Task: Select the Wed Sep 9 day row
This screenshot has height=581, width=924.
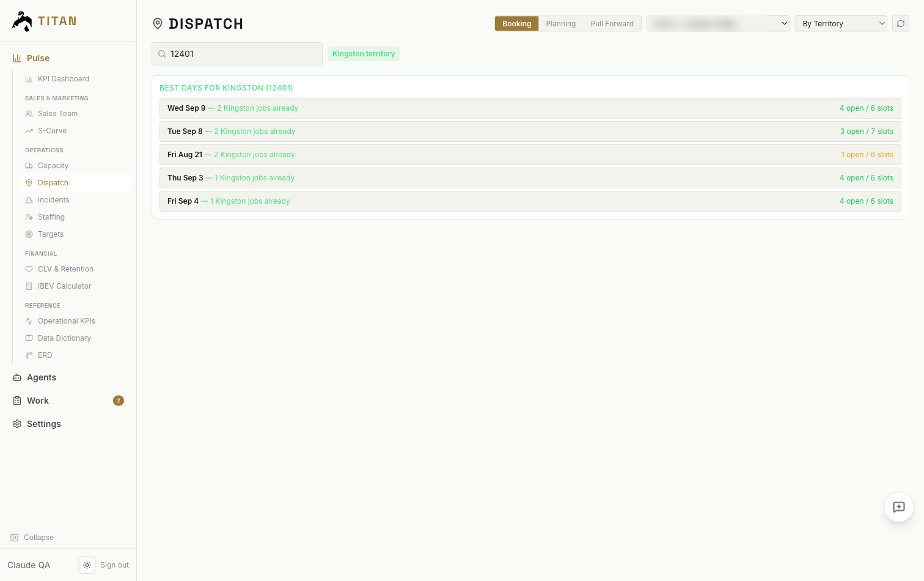Action: tap(530, 108)
